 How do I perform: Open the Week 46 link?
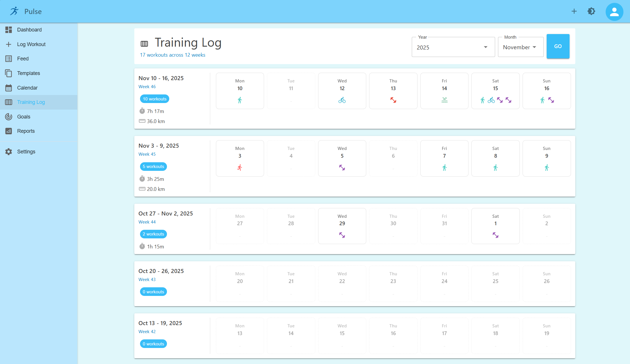[147, 86]
